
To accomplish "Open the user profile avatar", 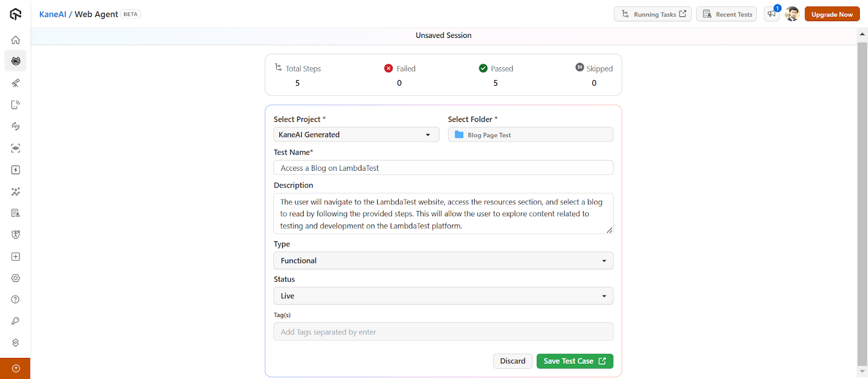I will (x=792, y=14).
